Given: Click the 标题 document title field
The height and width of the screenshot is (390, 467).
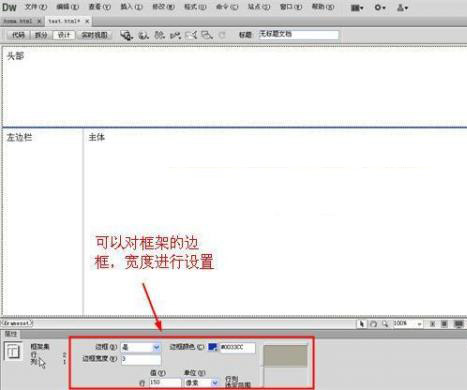Looking at the screenshot, I should click(299, 35).
